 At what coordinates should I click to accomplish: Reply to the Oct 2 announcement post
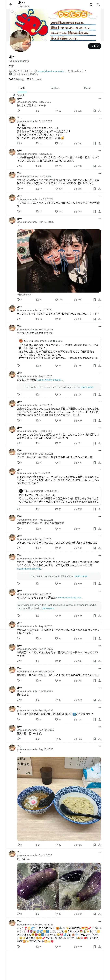tap(18, 143)
